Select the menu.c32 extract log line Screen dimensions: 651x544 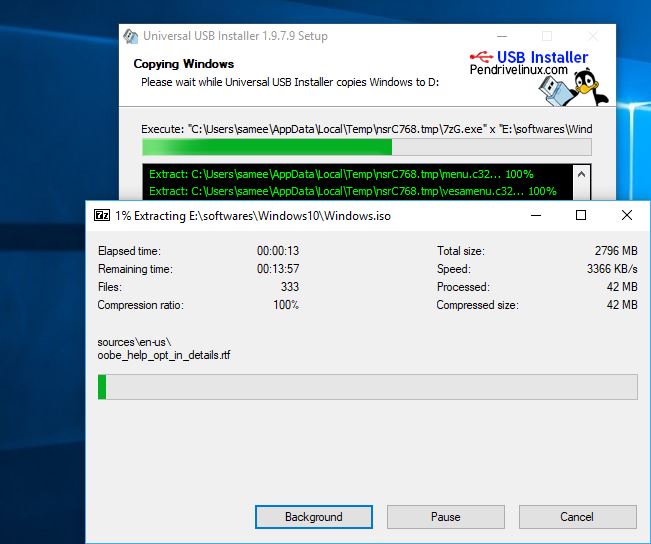pos(341,174)
